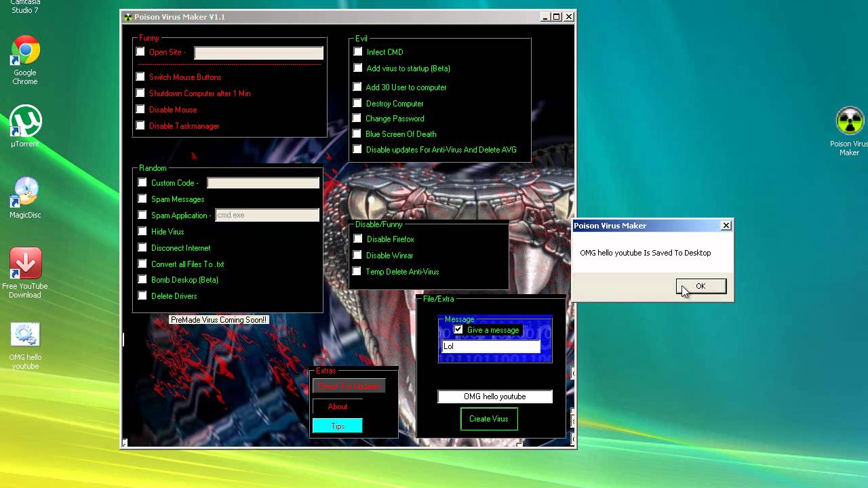Image resolution: width=868 pixels, height=488 pixels.
Task: Check Convert all Files To .txt
Action: (142, 264)
